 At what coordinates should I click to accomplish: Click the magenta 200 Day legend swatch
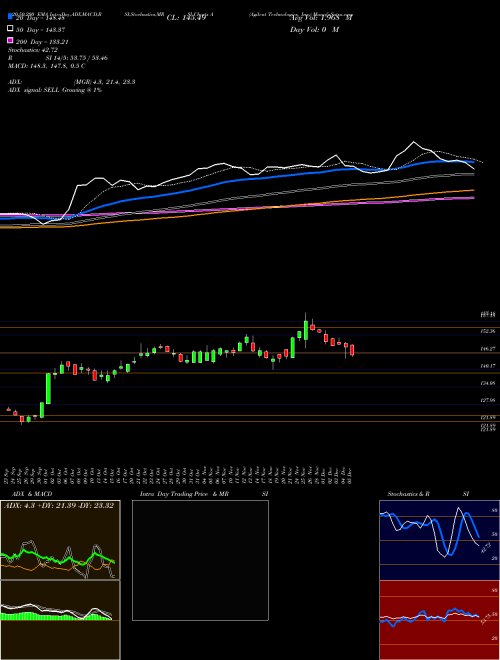10,40
